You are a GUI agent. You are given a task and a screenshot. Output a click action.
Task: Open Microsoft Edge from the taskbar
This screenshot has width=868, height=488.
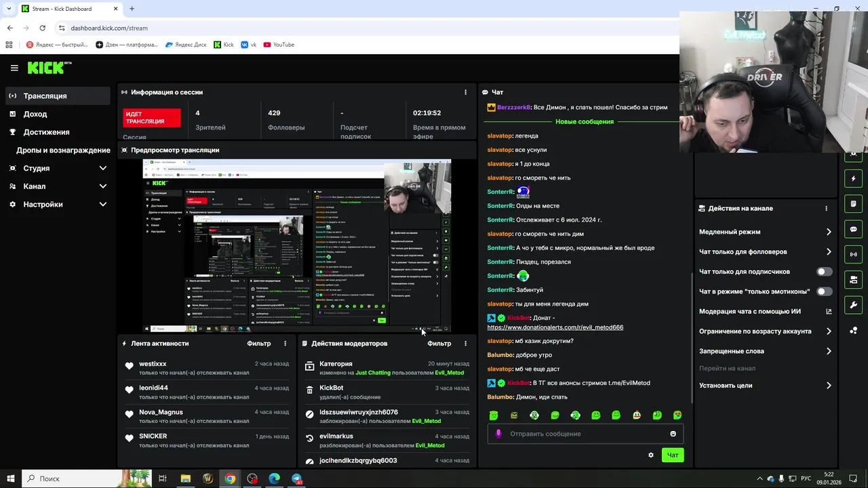[x=275, y=479]
